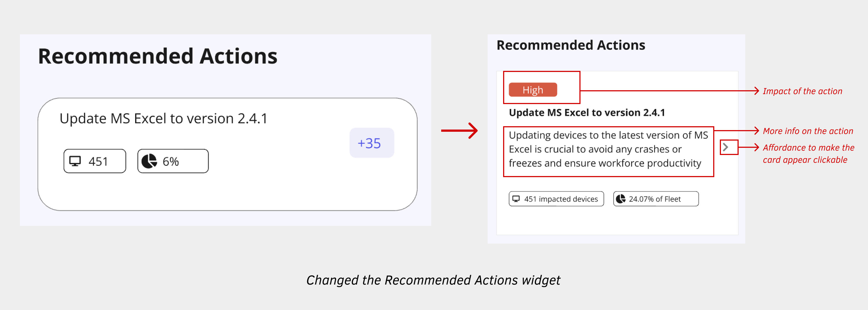Click the "24.07% of Fleet" chip label
The height and width of the screenshot is (310, 868).
[655, 199]
